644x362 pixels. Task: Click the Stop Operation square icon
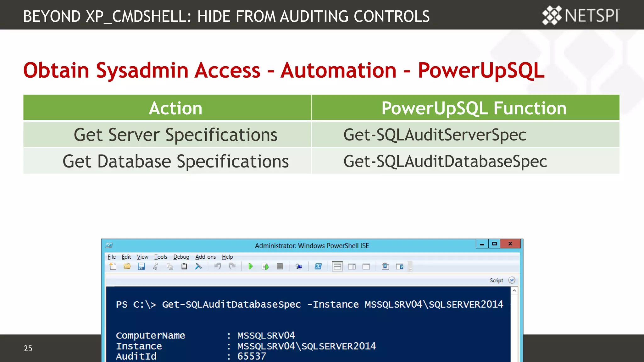(280, 266)
